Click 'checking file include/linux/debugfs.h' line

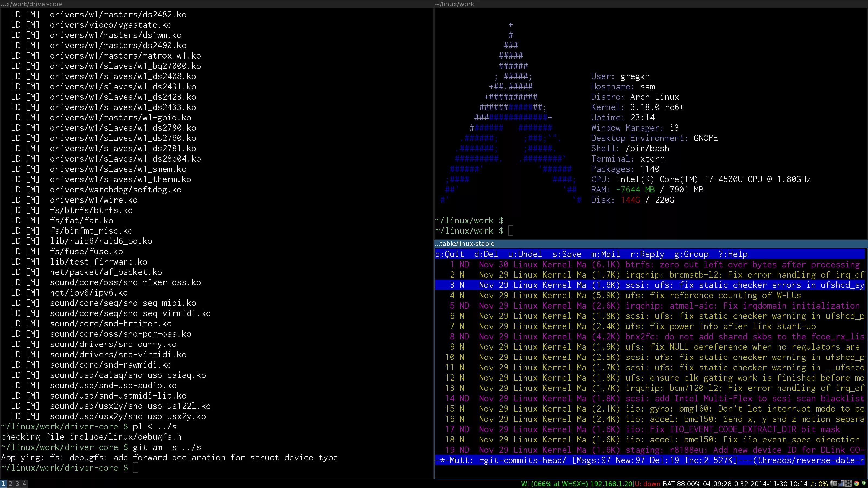[x=91, y=437]
